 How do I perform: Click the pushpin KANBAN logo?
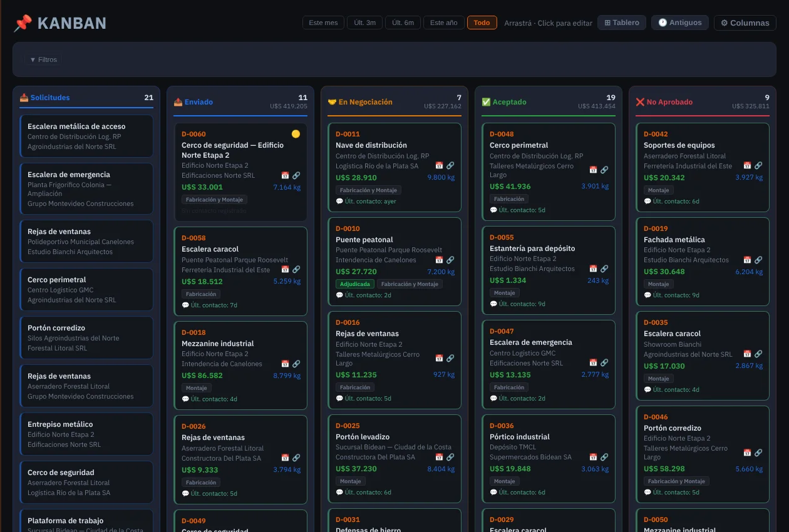pyautogui.click(x=60, y=23)
